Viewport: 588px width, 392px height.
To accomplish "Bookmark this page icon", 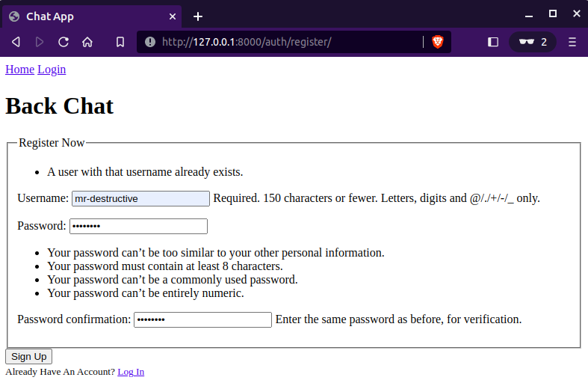I will pos(120,42).
